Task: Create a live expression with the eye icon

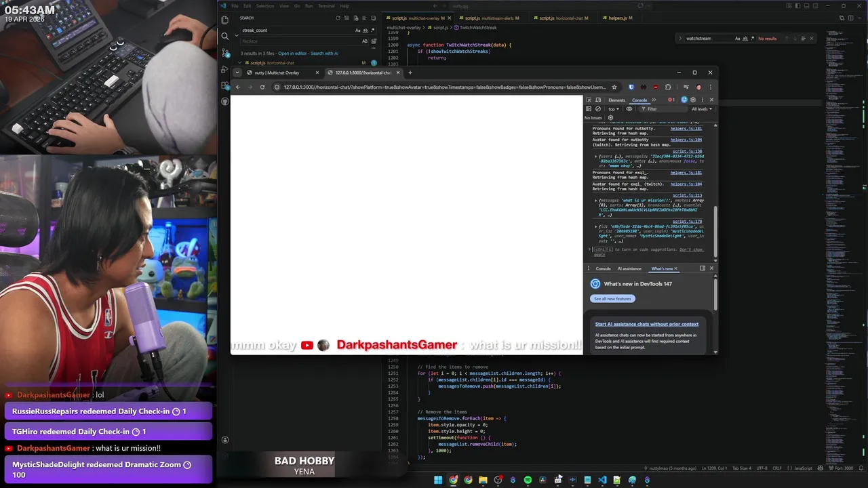Action: tap(629, 108)
